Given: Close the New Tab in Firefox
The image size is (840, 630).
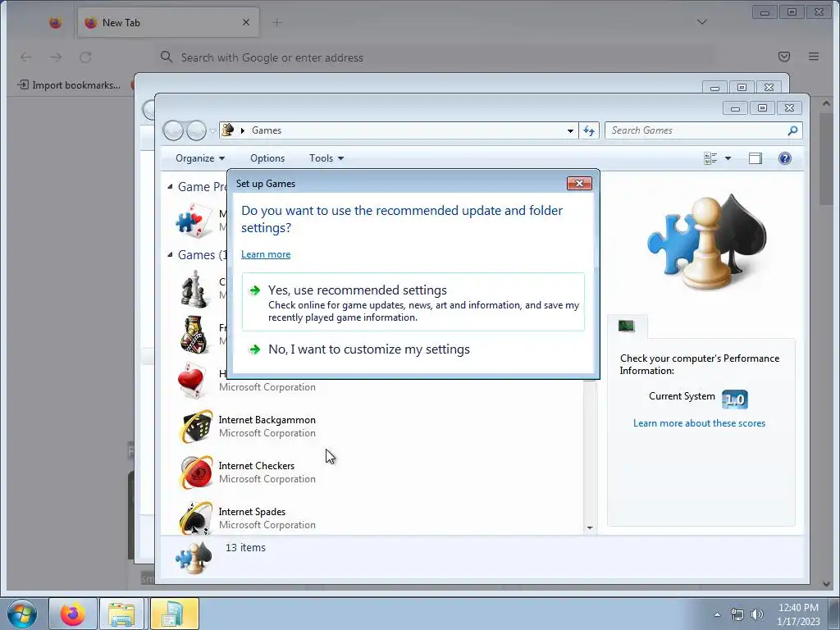Looking at the screenshot, I should click(246, 22).
